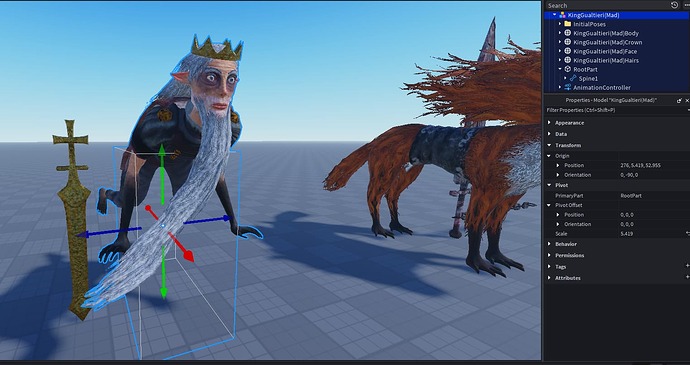This screenshot has height=365, width=690.
Task: Expand the Origin Orientation vector arrow
Action: (x=558, y=175)
